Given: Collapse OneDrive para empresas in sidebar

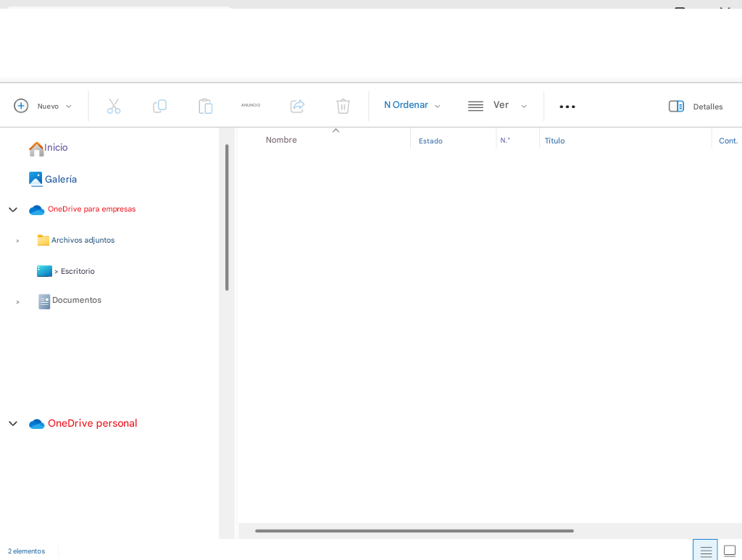Looking at the screenshot, I should [12, 209].
